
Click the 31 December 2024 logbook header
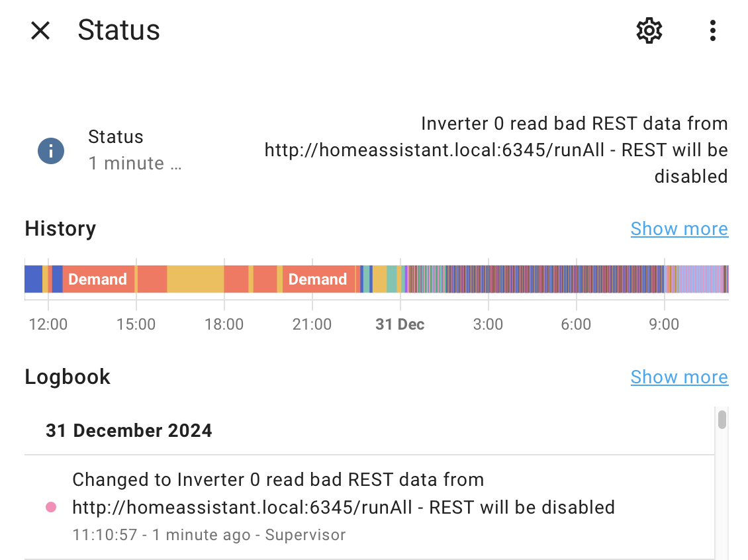(x=129, y=431)
